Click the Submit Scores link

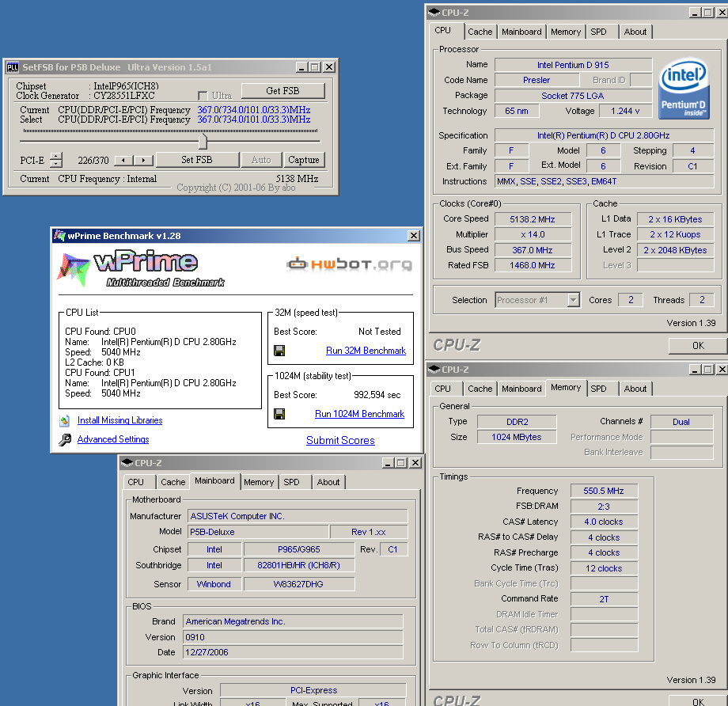point(340,440)
